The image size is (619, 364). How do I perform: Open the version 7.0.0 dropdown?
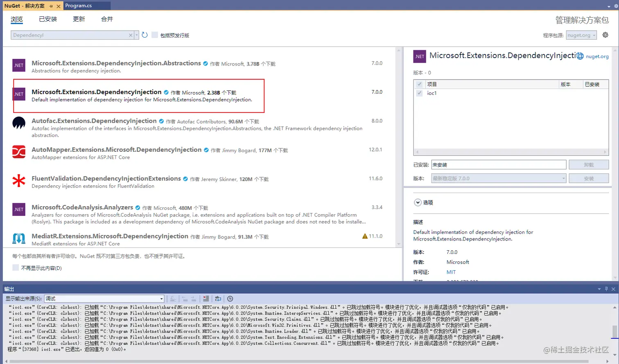(498, 178)
